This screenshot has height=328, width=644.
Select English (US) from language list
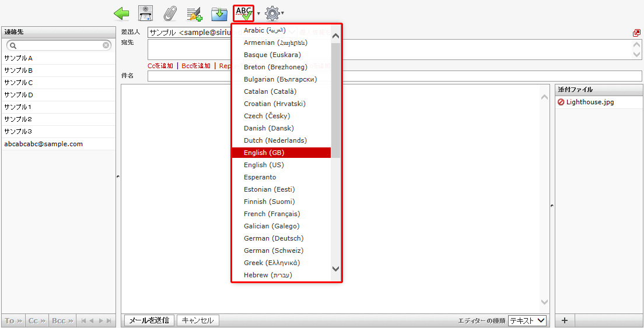[x=264, y=165]
